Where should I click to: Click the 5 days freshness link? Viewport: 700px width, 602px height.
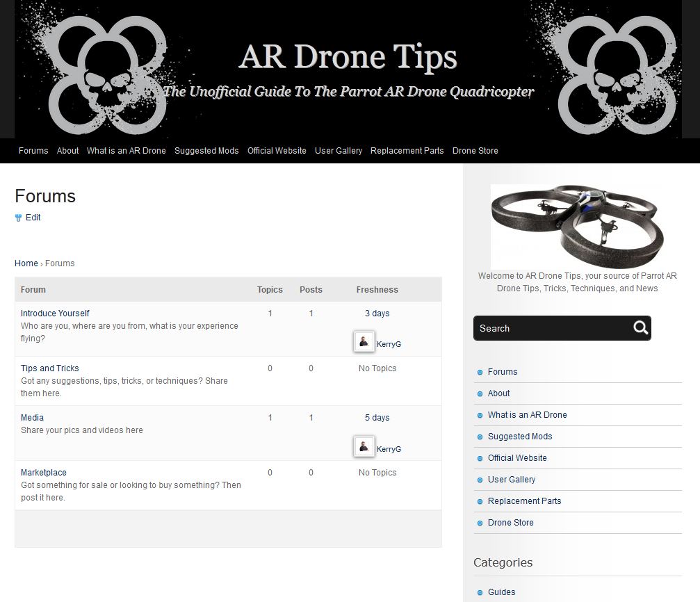pos(377,418)
